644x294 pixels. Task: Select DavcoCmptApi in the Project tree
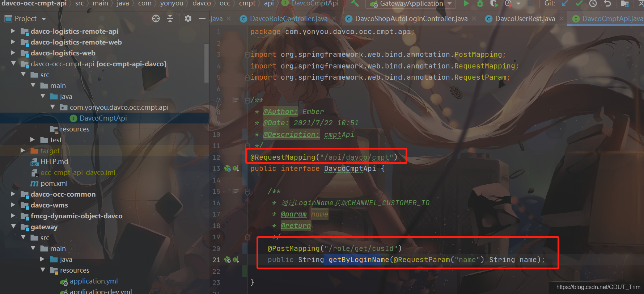point(103,118)
